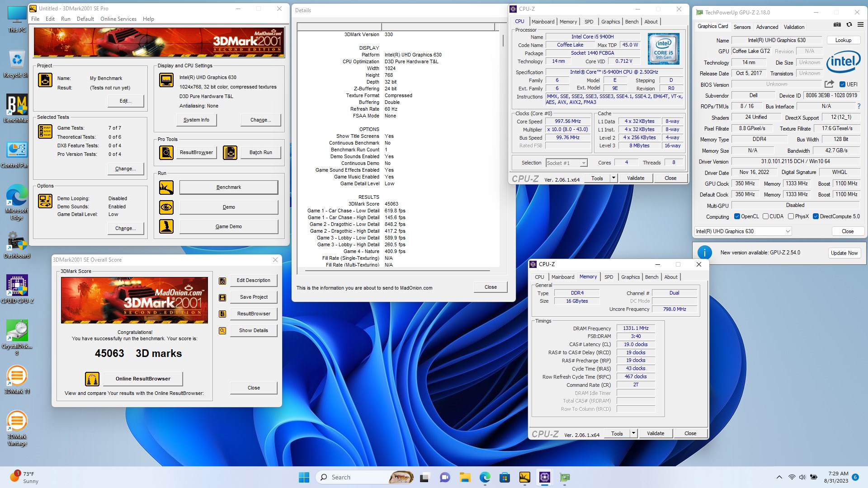Click horizontal scrollbar in Details window
The image size is (868, 488).
(397, 271)
